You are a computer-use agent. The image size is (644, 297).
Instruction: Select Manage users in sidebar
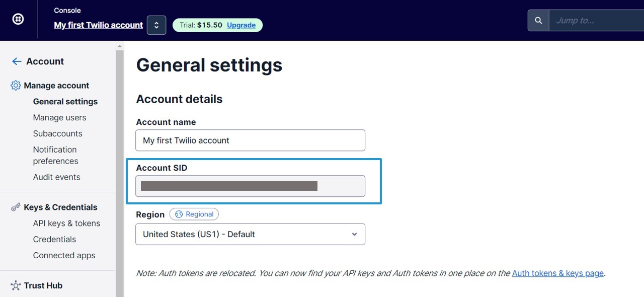coord(59,117)
